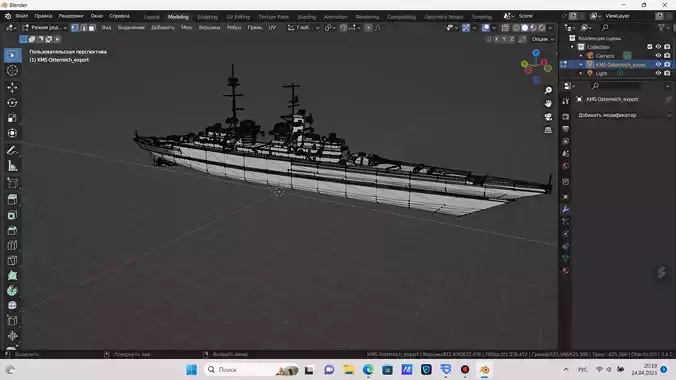Open Add Modifier dropdown
676x380 pixels.
point(623,115)
